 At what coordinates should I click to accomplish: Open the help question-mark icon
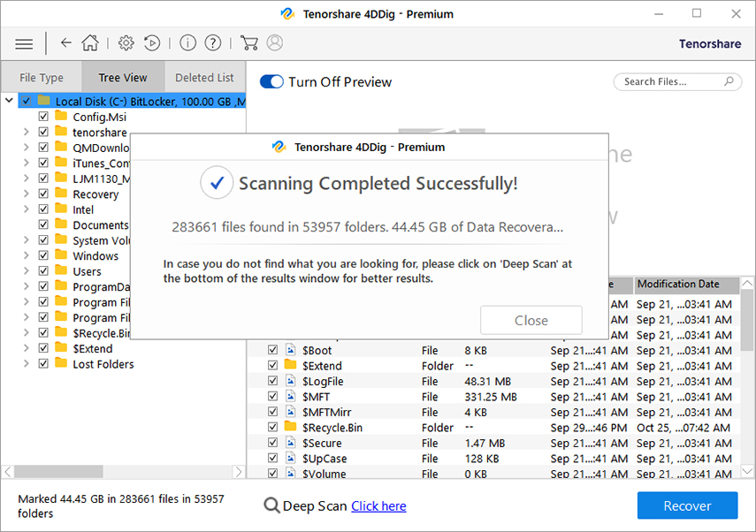[x=213, y=43]
